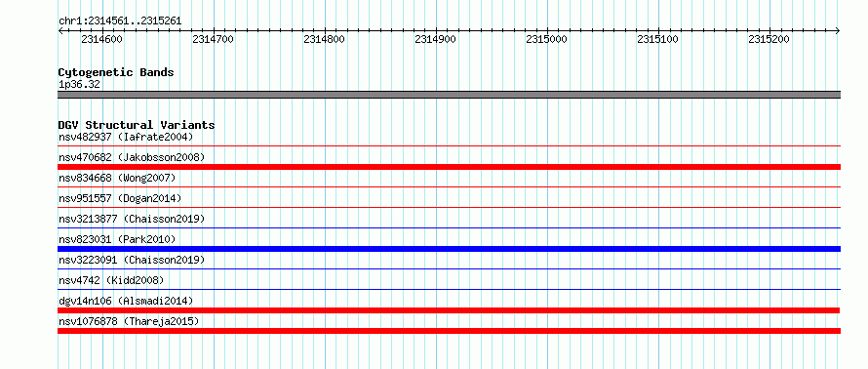Click the thick red bar under nsv470682
The height and width of the screenshot is (369, 868).
click(449, 167)
